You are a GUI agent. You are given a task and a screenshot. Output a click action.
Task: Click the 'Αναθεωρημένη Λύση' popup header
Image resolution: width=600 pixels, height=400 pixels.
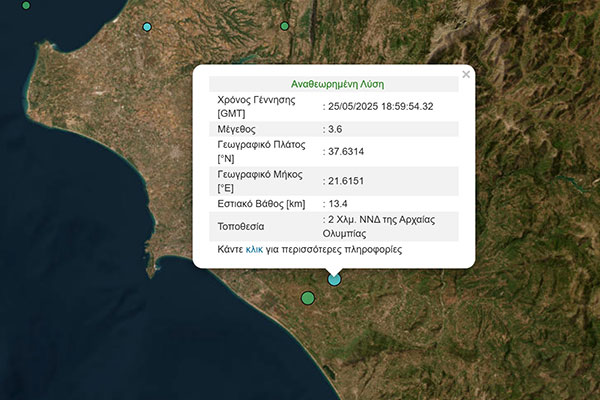[x=337, y=84]
